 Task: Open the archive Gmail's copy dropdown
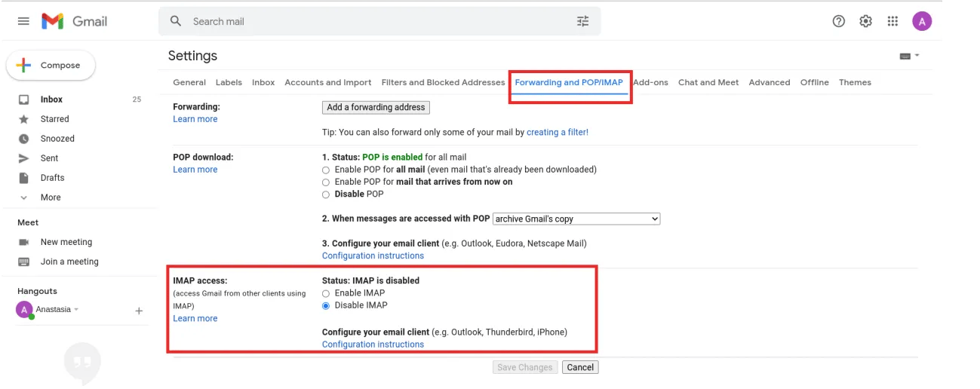click(x=576, y=219)
